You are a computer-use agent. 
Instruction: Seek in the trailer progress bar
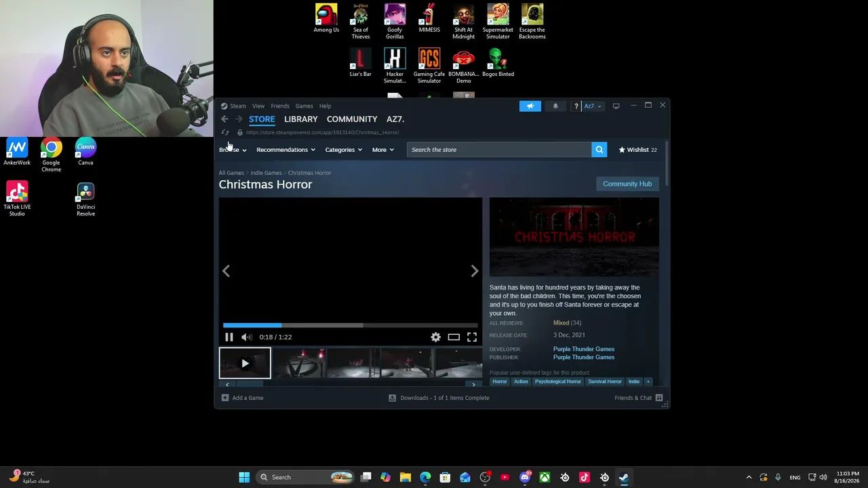point(350,325)
